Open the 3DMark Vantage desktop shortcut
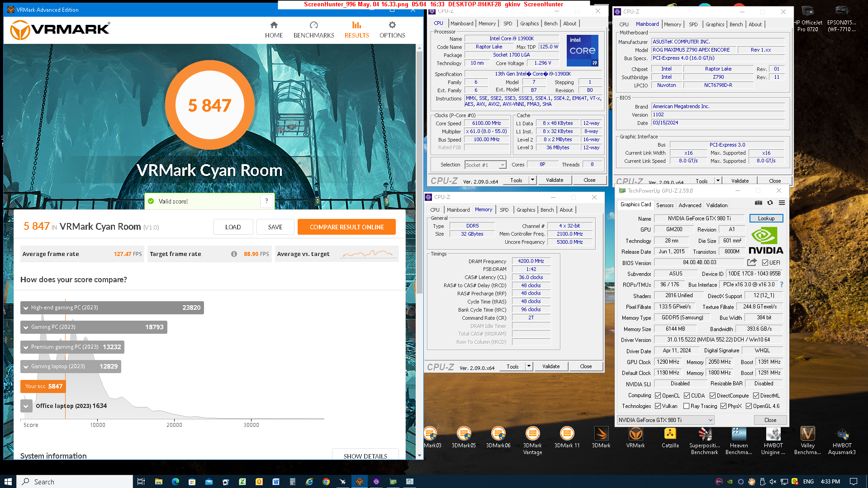The width and height of the screenshot is (868, 488). tap(532, 441)
